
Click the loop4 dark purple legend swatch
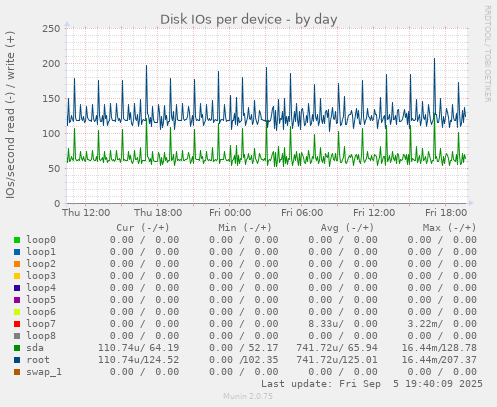click(17, 288)
